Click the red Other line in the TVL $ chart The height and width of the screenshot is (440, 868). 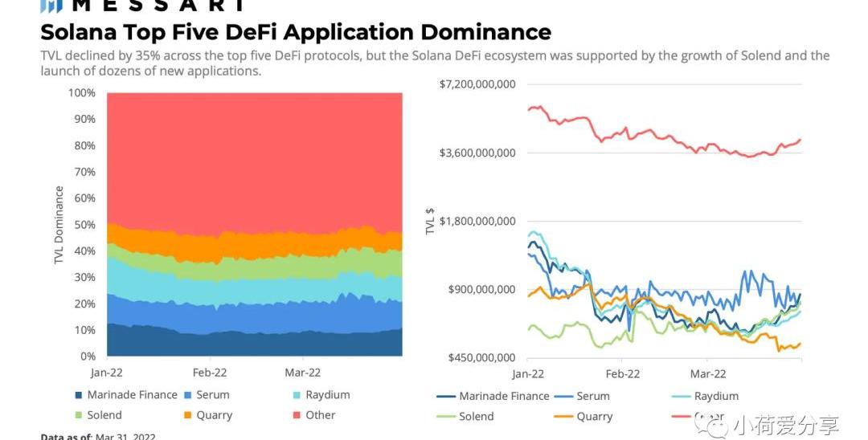click(x=665, y=136)
